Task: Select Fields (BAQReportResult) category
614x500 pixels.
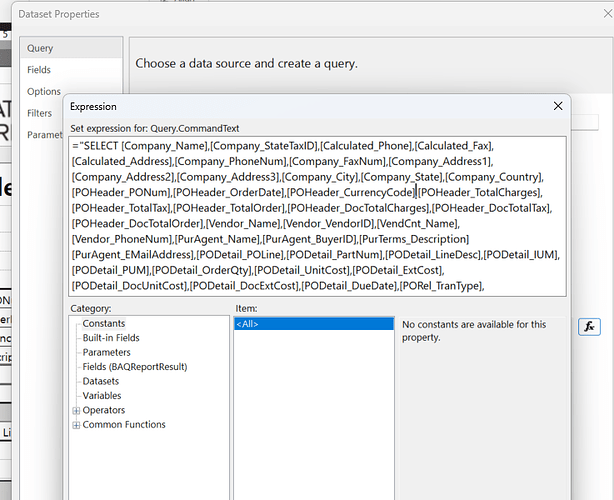Action: pyautogui.click(x=134, y=367)
